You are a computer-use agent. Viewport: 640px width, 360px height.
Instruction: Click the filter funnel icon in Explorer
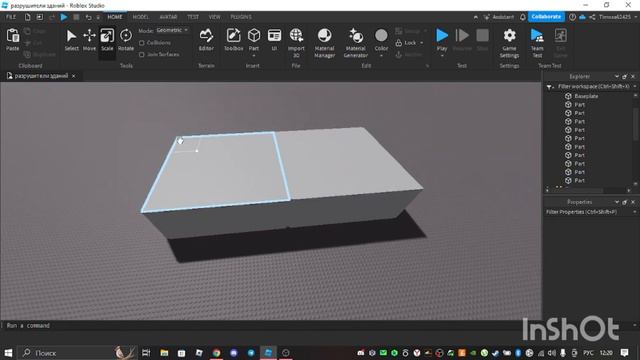[x=549, y=87]
